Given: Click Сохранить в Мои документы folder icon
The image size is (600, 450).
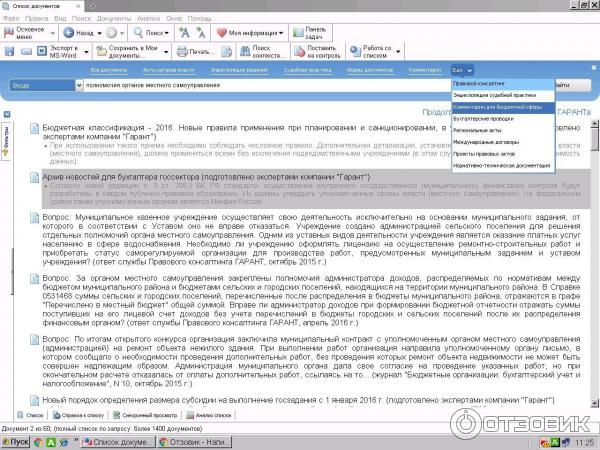Looking at the screenshot, I should (101, 51).
